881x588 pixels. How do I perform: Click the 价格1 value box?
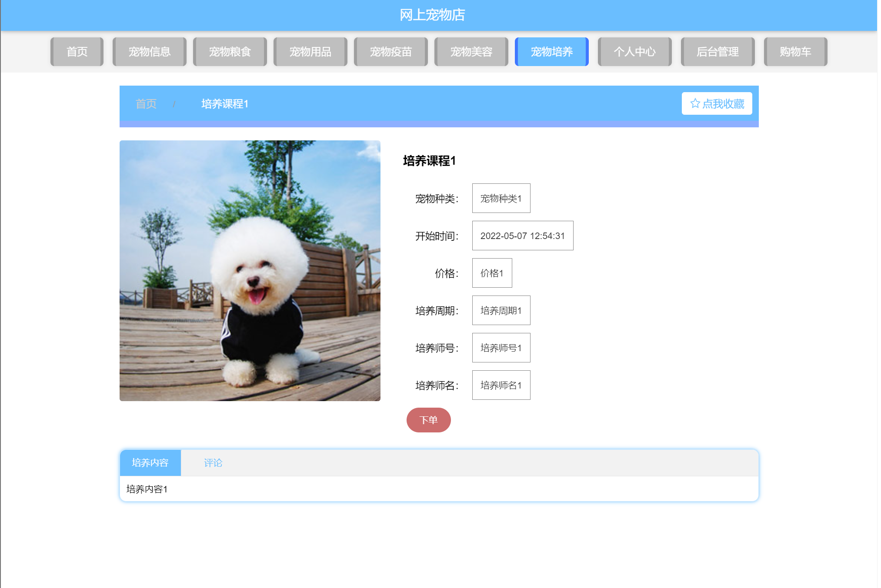(x=492, y=273)
